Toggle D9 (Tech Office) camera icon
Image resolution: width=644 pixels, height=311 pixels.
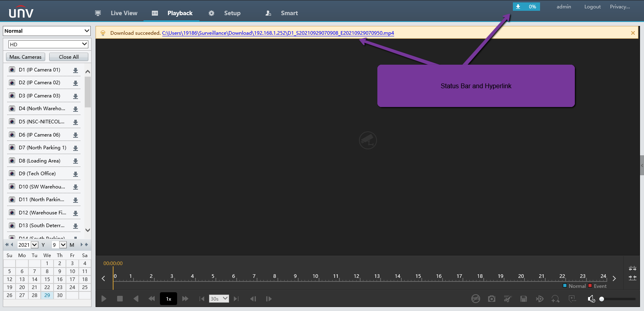pos(12,174)
